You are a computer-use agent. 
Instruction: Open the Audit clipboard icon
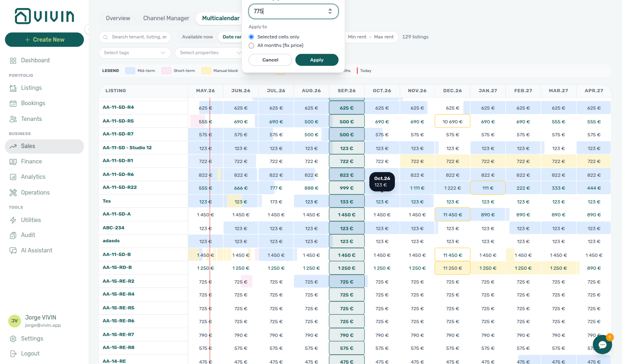click(13, 235)
